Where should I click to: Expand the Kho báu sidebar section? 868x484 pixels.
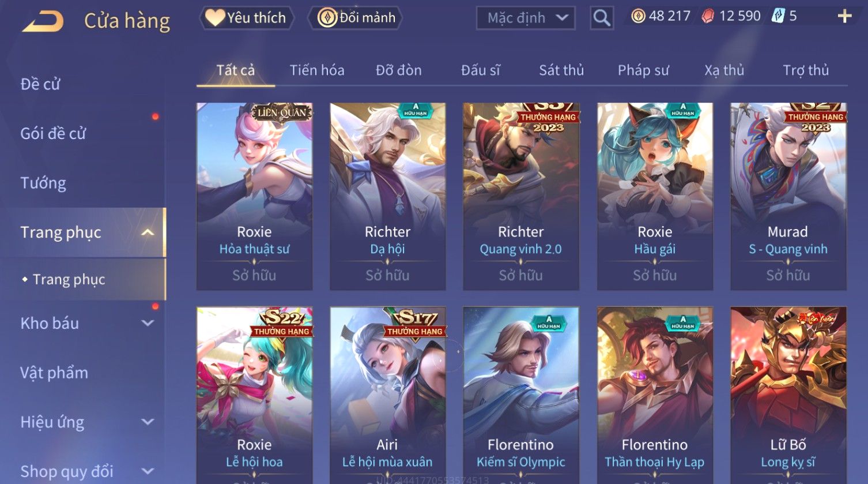[x=148, y=323]
